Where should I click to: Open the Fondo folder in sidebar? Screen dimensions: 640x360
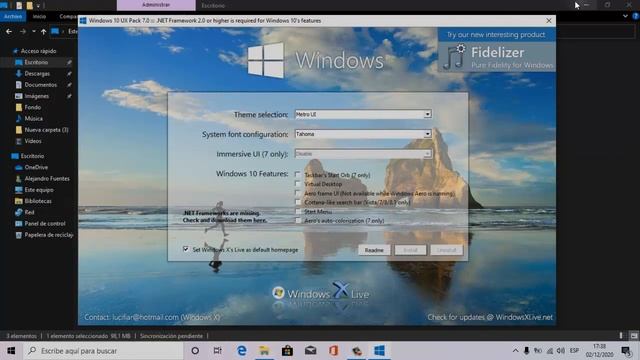tap(32, 107)
